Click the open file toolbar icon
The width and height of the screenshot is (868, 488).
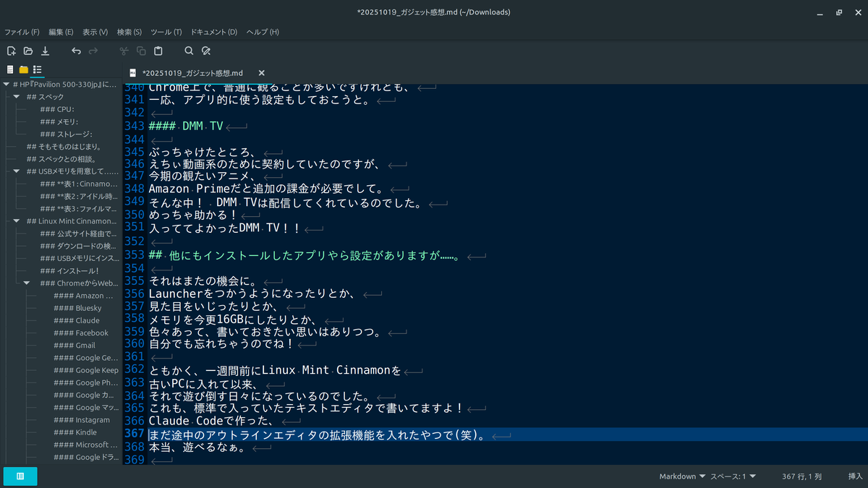28,51
